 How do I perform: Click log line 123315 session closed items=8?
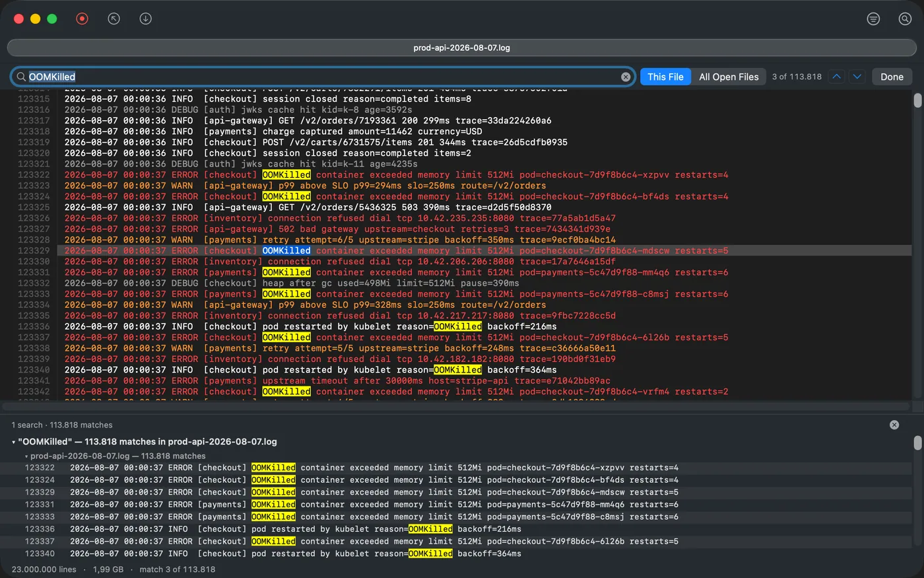click(x=268, y=98)
